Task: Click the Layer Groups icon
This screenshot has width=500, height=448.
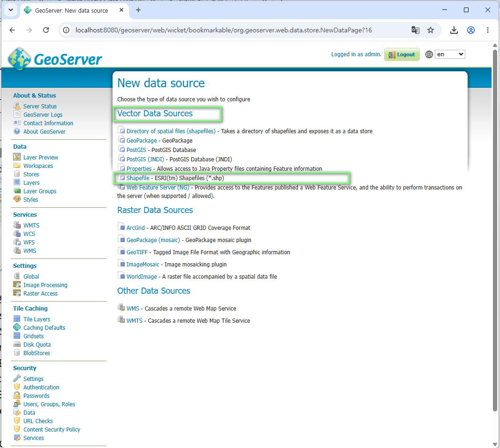Action: (17, 190)
